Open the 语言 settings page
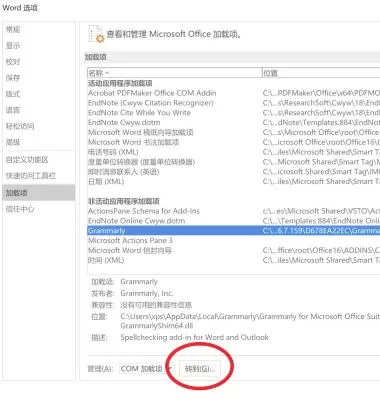This screenshot has height=399, width=380. 13,110
